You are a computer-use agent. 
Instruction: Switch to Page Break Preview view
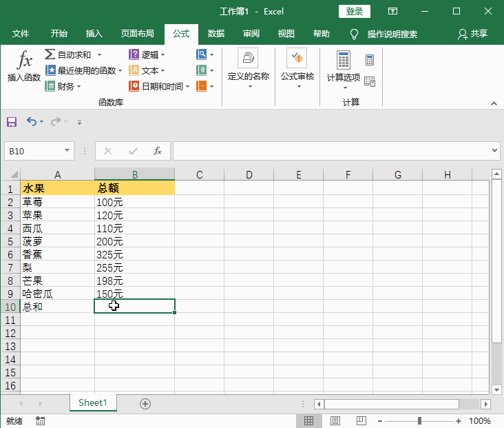coord(360,420)
